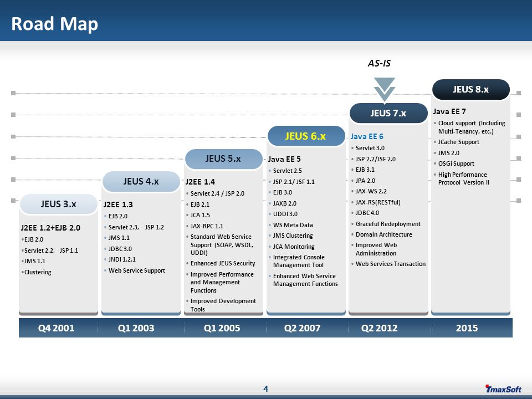The image size is (532, 399).
Task: Click the WS Meta Data bullet
Action: pyautogui.click(x=291, y=225)
